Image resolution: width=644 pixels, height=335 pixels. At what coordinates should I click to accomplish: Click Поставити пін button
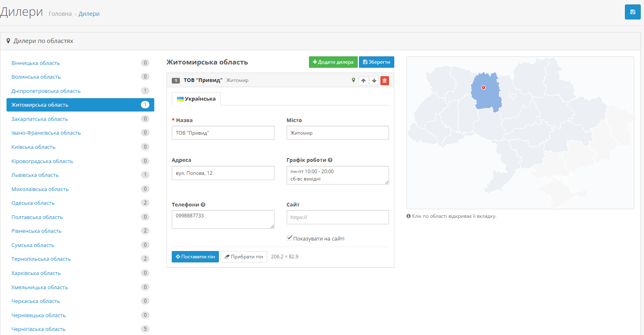click(x=195, y=257)
